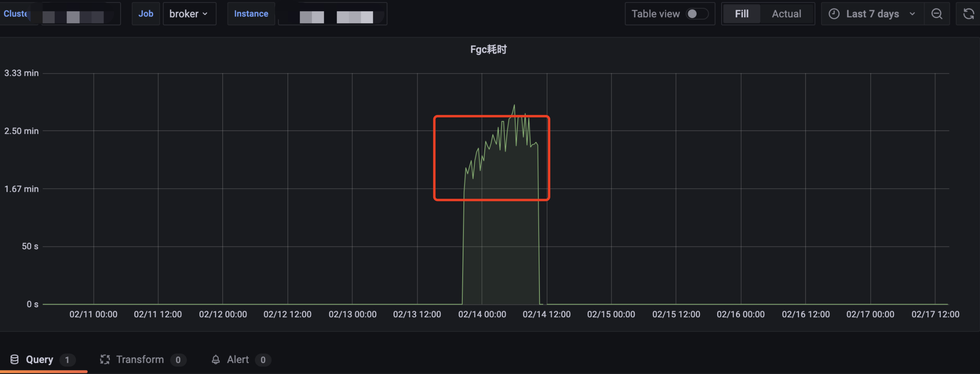Click the Transform tab count badge
The width and height of the screenshot is (980, 374).
[178, 360]
